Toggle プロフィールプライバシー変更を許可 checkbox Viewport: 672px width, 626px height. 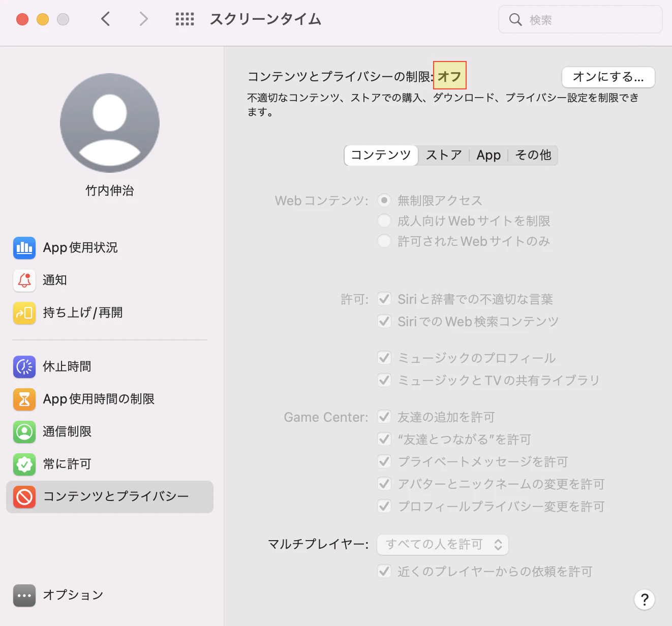coord(384,506)
